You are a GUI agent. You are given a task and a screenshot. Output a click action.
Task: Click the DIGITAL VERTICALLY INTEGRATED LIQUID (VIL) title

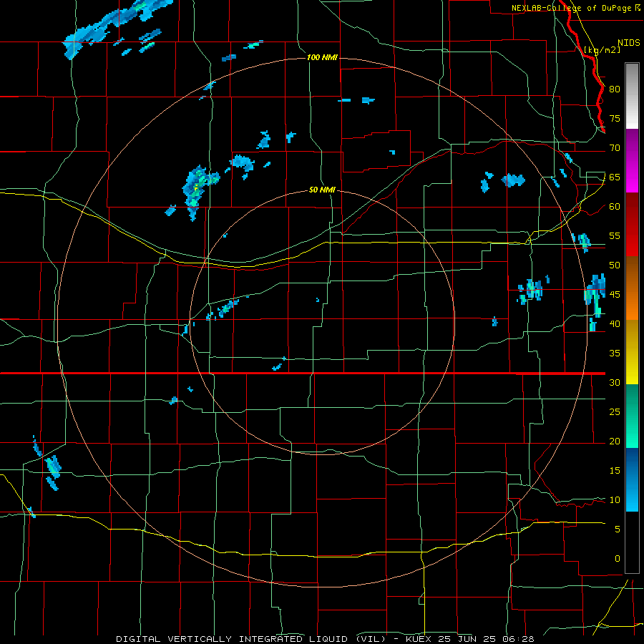251,639
